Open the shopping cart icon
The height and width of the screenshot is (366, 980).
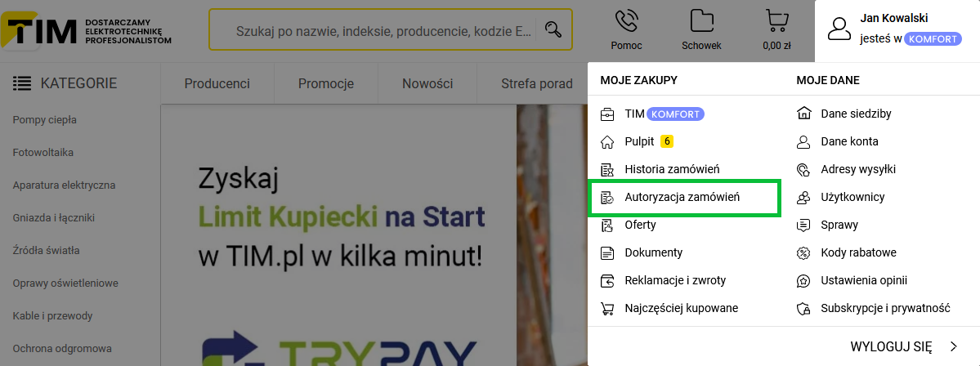click(x=776, y=21)
